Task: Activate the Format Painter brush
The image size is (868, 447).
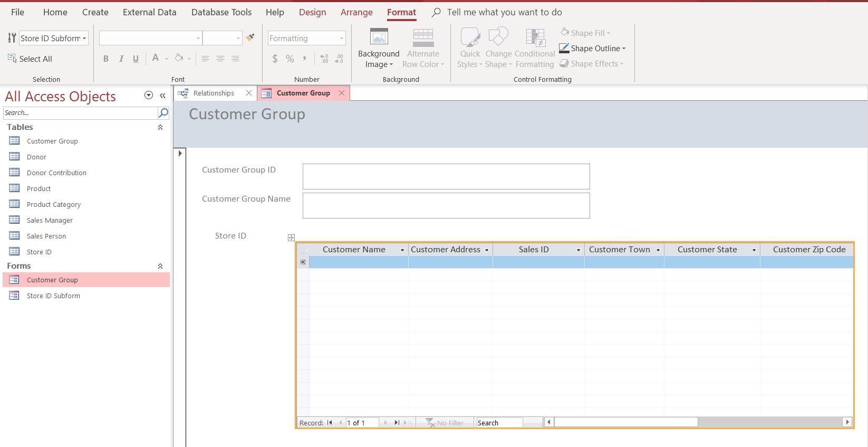Action: coord(250,37)
